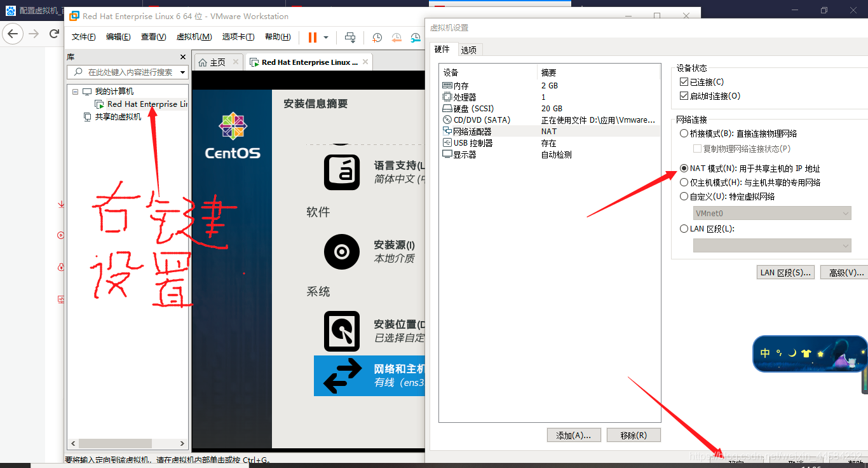Click the 添加(A)... button
Viewport: 868px width, 468px height.
(574, 436)
